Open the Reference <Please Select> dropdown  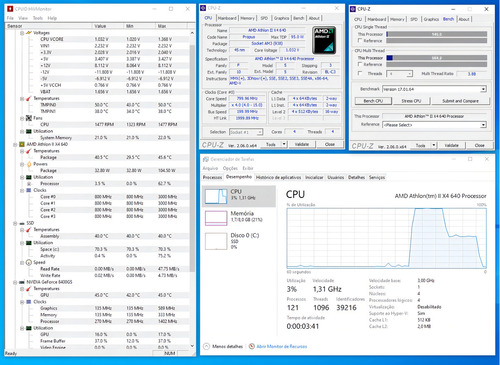483,125
